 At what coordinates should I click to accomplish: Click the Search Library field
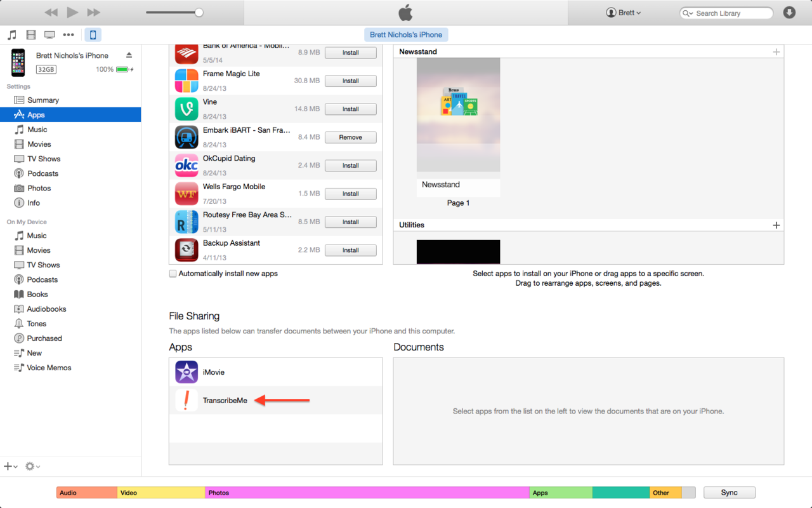(x=731, y=13)
